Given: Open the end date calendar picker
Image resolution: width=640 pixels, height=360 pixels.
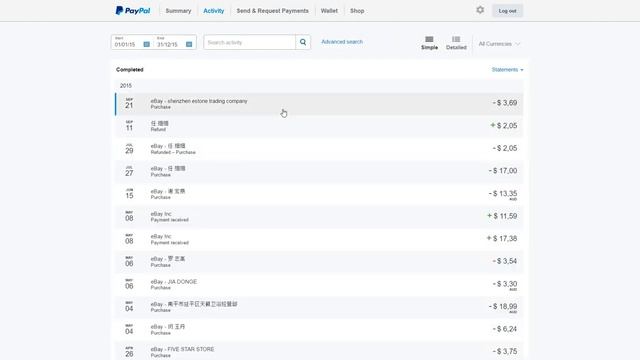Looking at the screenshot, I should [189, 44].
